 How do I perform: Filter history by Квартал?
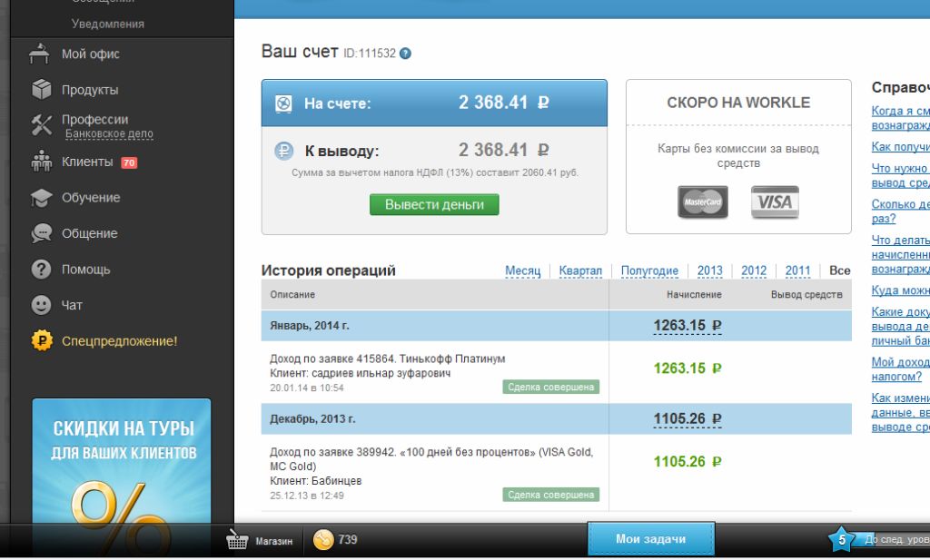click(x=580, y=270)
